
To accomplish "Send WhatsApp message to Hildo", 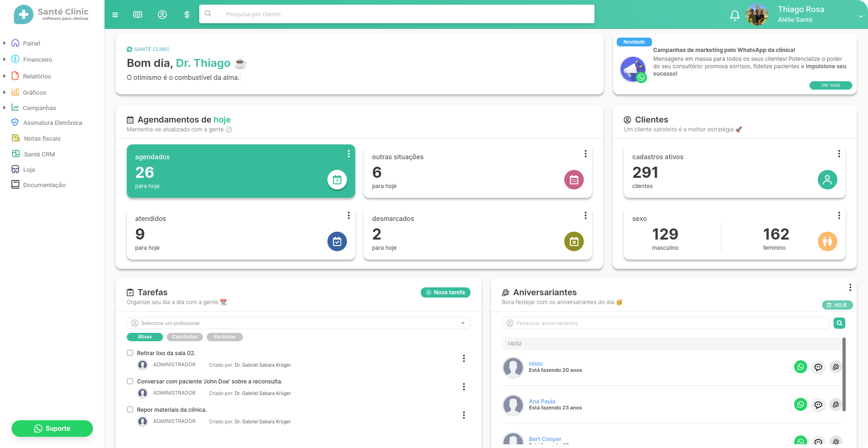I will [x=800, y=367].
